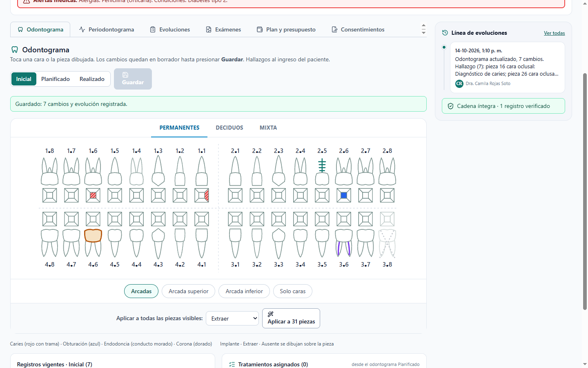Select the DECIDUOS dentition tab
Image resolution: width=588 pixels, height=368 pixels.
229,128
